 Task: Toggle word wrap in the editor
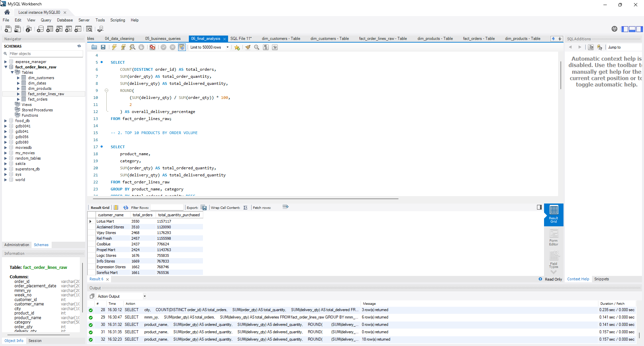pos(275,47)
